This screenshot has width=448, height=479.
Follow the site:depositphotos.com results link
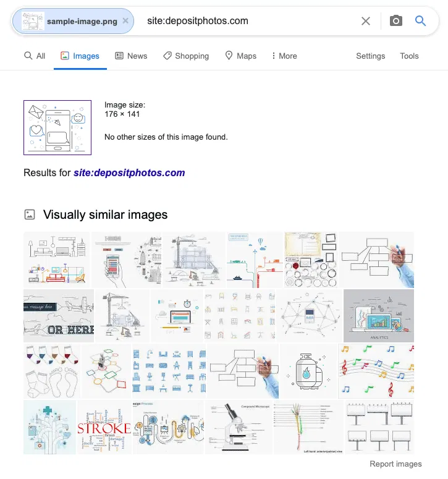tap(129, 172)
